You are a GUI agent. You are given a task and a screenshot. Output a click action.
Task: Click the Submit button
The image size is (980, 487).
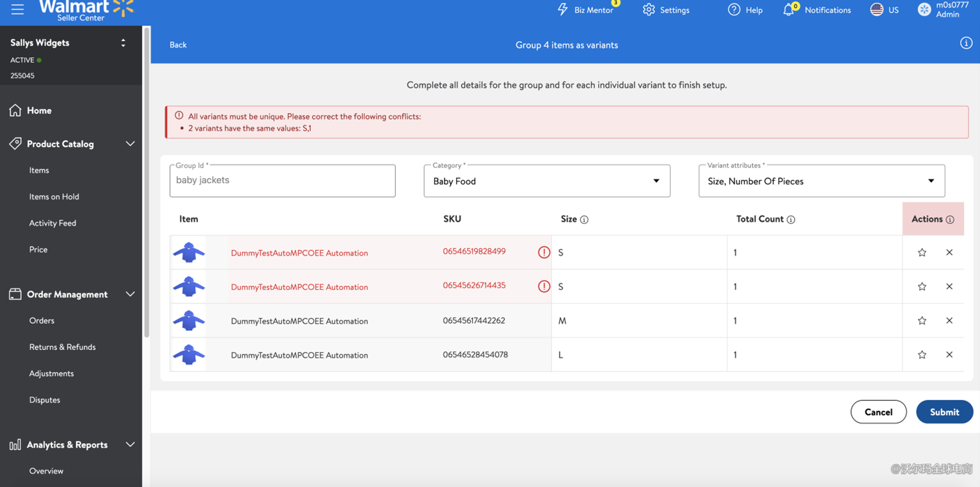tap(944, 412)
